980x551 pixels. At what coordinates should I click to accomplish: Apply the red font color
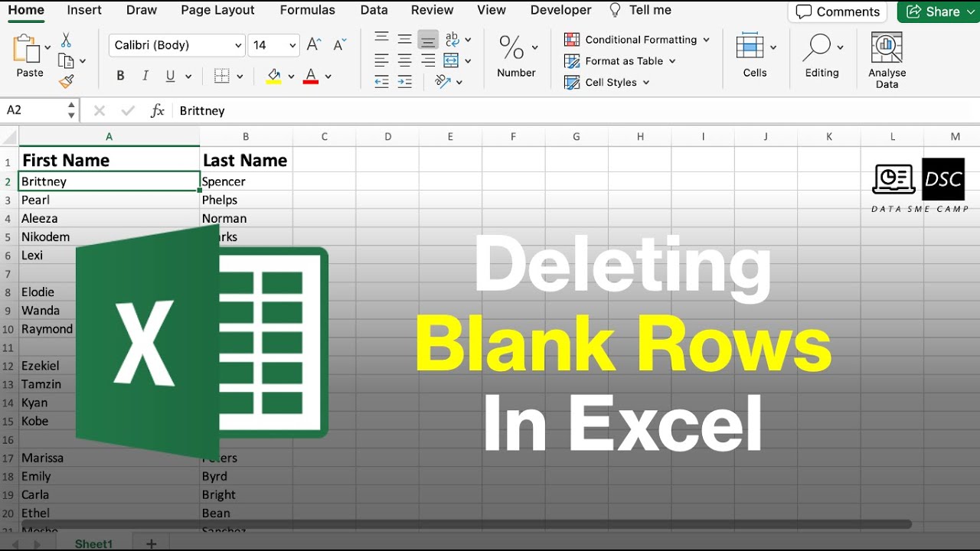pyautogui.click(x=311, y=76)
